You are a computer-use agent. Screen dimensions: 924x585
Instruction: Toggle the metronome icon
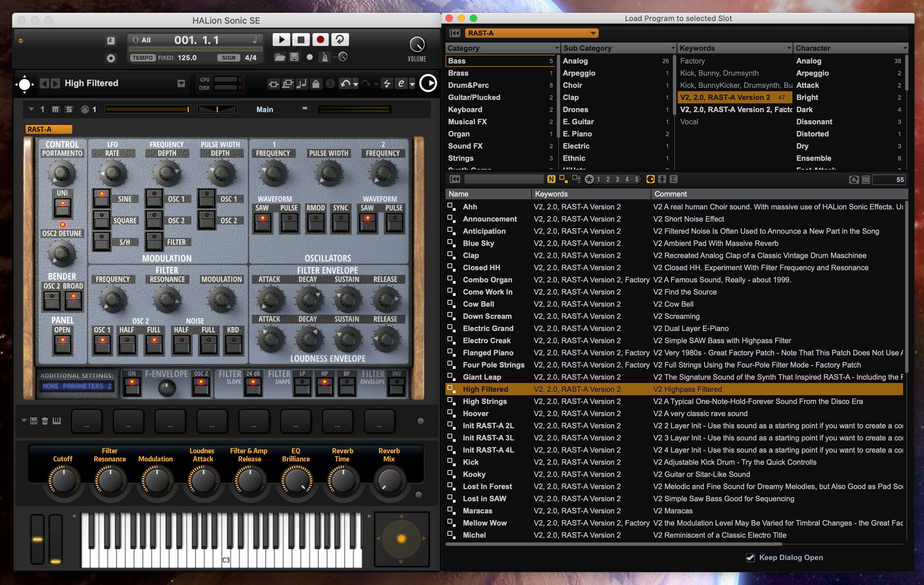(325, 57)
